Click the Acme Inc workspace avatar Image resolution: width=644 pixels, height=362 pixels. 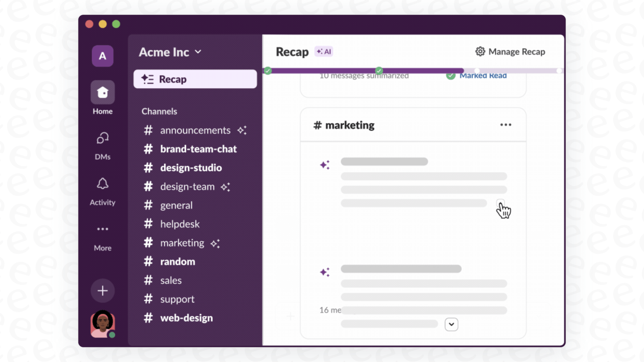pyautogui.click(x=102, y=56)
